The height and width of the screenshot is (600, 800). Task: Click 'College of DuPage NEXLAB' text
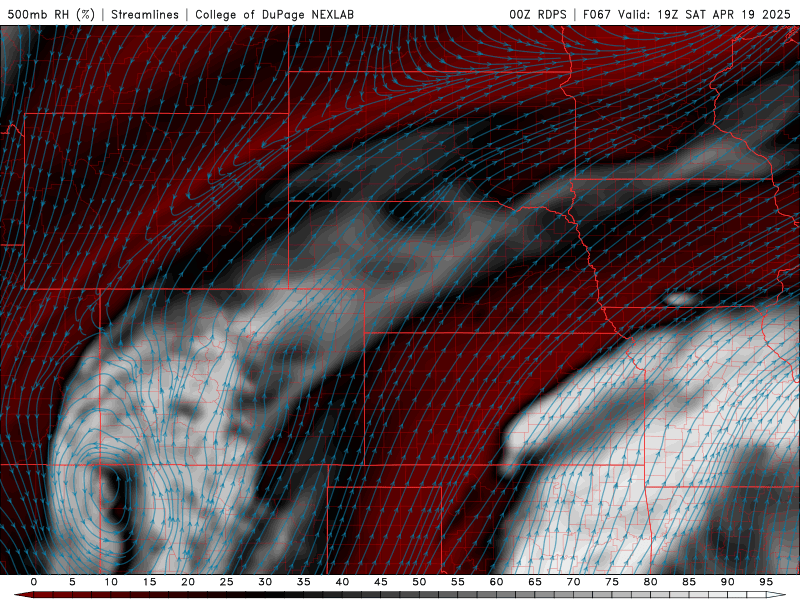click(274, 14)
